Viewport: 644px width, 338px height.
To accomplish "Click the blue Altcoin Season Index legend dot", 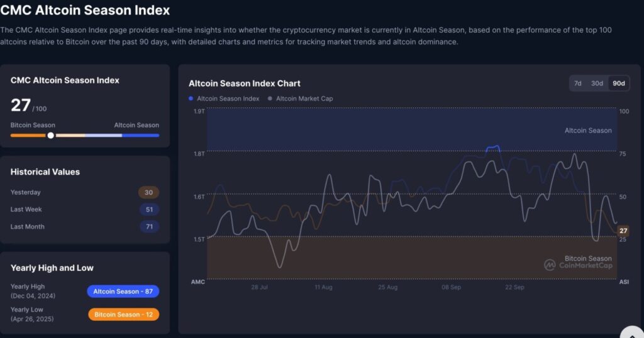I will point(191,99).
